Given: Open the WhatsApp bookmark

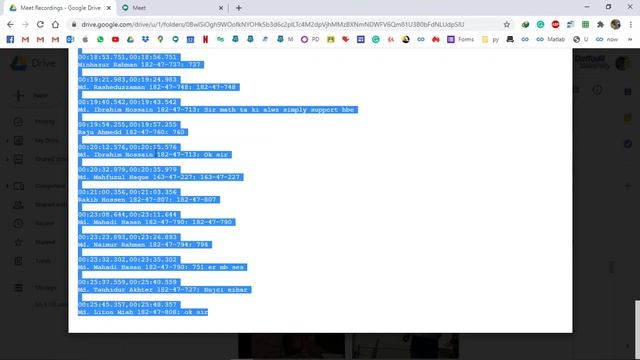Looking at the screenshot, I should pyautogui.click(x=100, y=39).
